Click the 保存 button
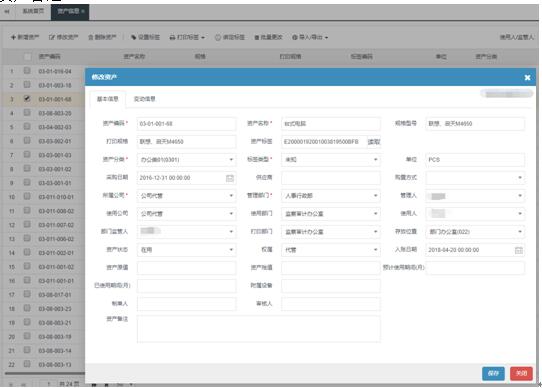The image size is (542, 388). pyautogui.click(x=493, y=373)
